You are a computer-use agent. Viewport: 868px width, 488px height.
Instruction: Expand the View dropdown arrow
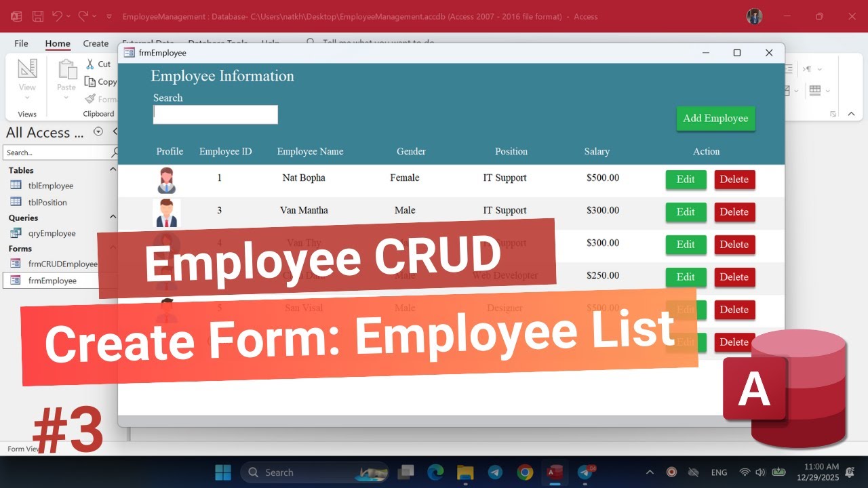point(27,98)
